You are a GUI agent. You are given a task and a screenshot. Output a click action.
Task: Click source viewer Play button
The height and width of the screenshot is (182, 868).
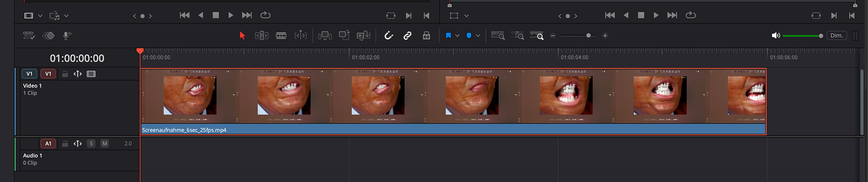click(231, 15)
